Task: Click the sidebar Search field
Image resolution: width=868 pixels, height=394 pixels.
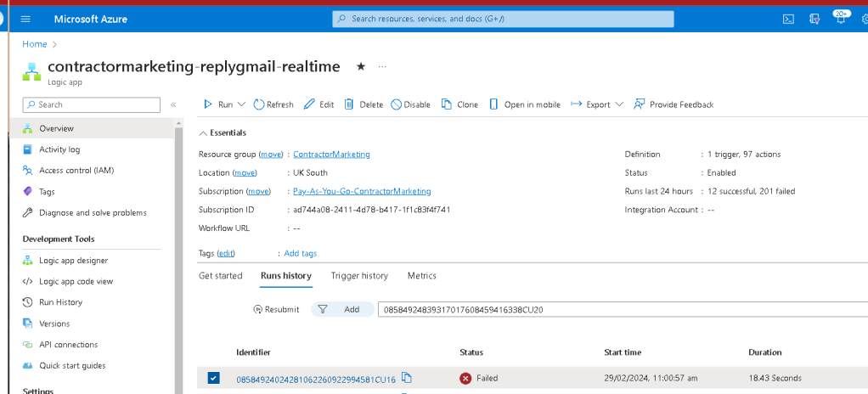Action: (92, 104)
